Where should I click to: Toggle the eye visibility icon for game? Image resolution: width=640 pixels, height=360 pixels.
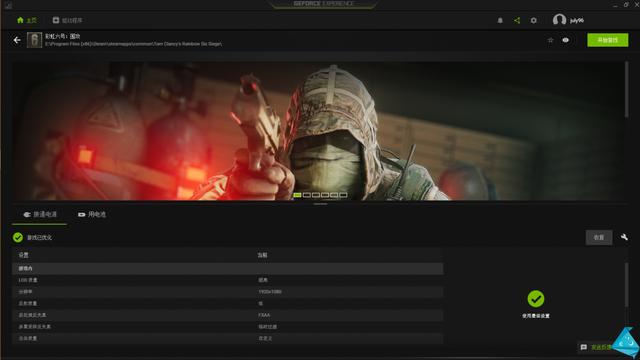(x=566, y=40)
